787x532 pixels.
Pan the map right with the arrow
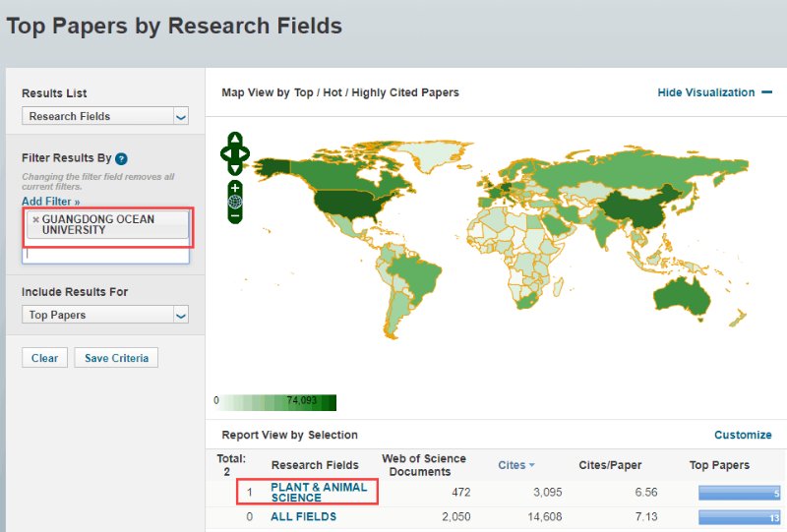click(x=245, y=153)
